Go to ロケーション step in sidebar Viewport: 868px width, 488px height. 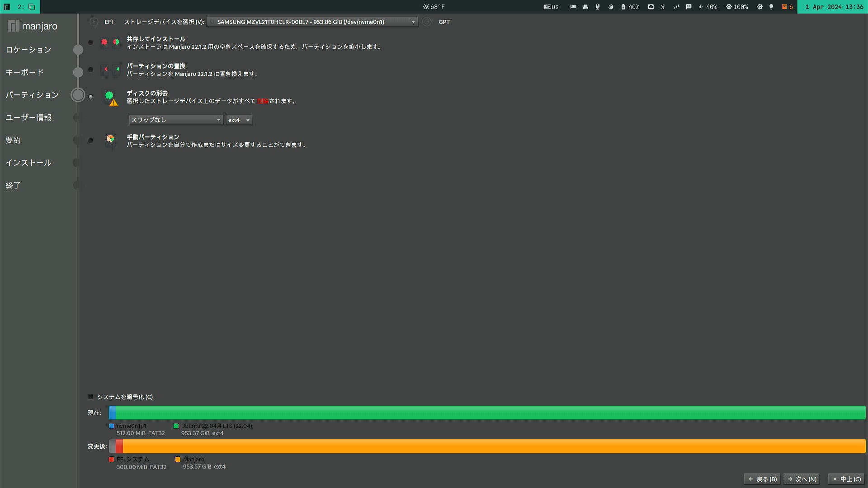28,50
